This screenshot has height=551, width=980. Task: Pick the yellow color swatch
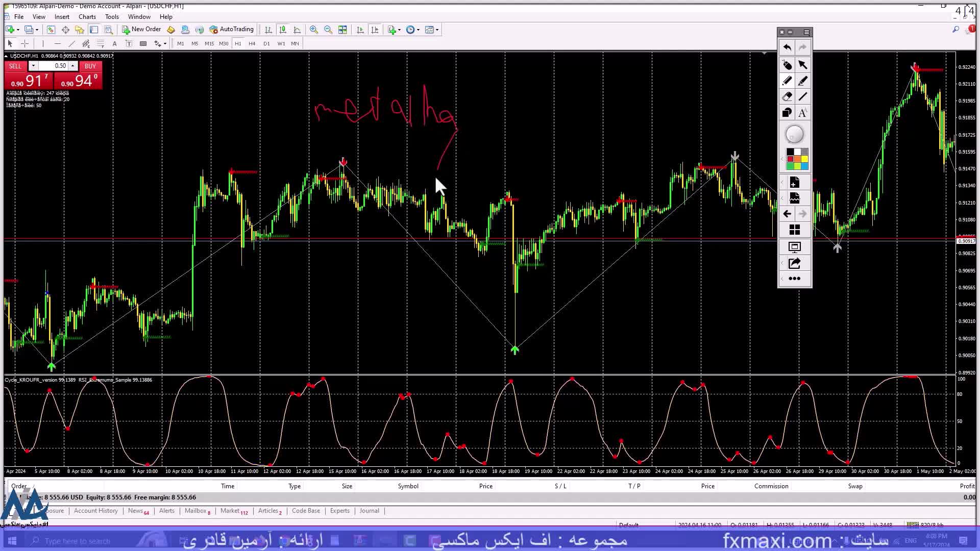pyautogui.click(x=804, y=159)
